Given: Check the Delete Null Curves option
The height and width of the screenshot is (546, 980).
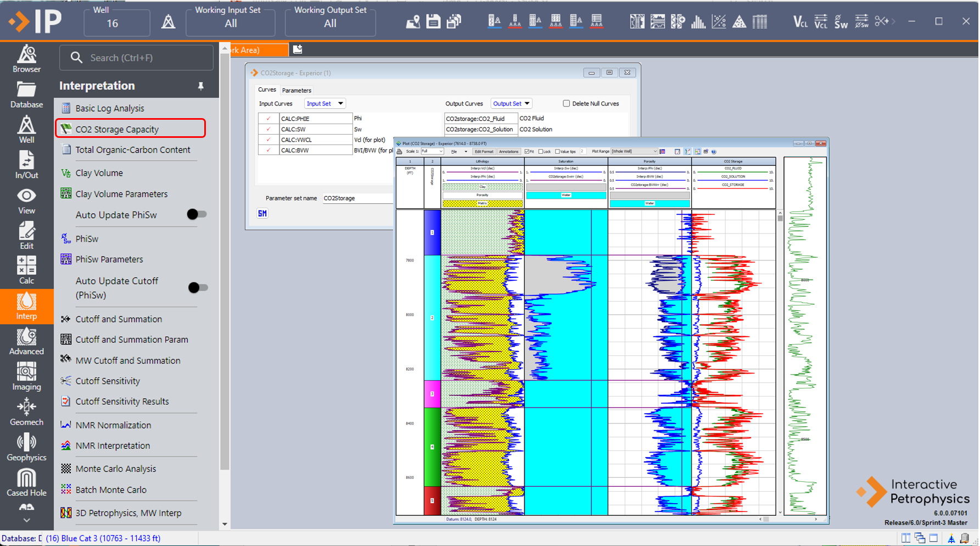Looking at the screenshot, I should click(x=566, y=103).
